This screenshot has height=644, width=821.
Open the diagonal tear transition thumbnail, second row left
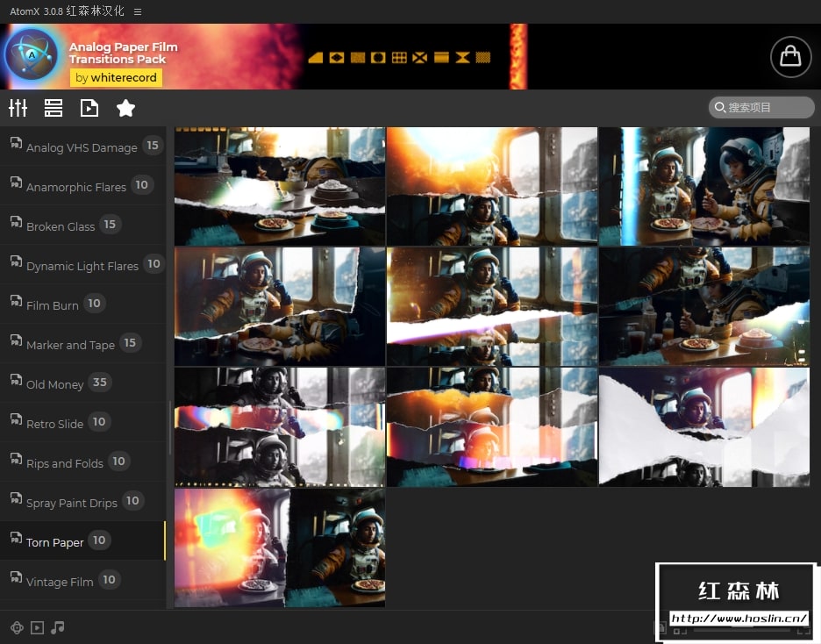280,306
